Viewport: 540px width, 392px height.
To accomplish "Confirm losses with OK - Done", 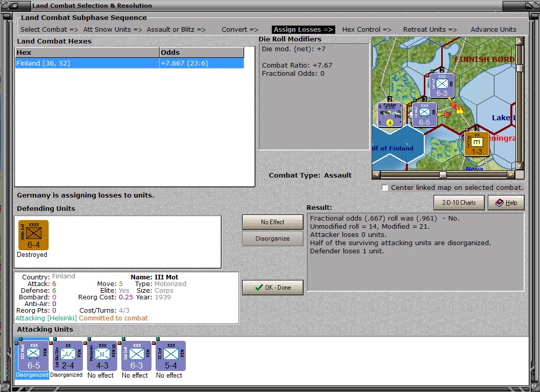I will click(272, 287).
